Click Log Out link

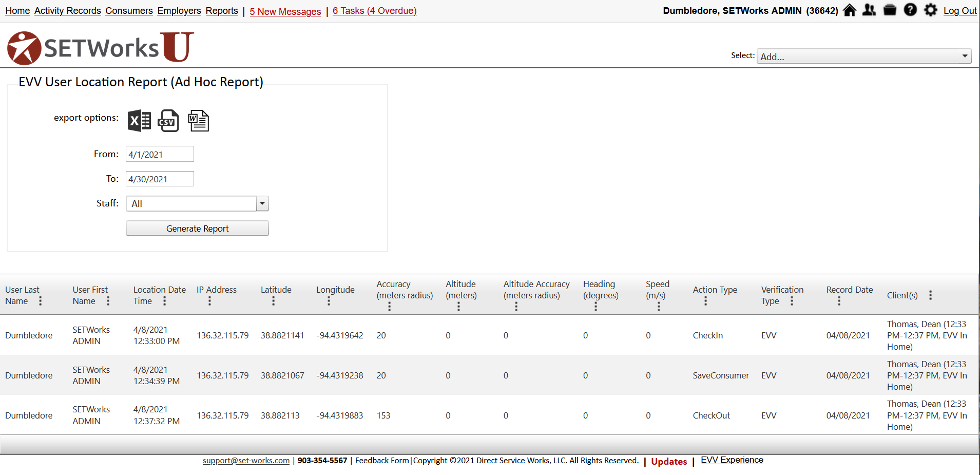pyautogui.click(x=960, y=11)
